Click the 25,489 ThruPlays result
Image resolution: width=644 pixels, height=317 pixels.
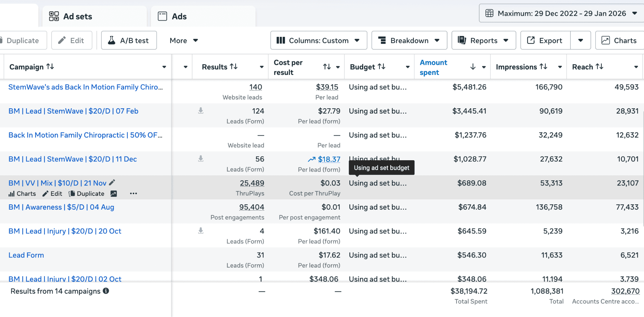pos(252,183)
